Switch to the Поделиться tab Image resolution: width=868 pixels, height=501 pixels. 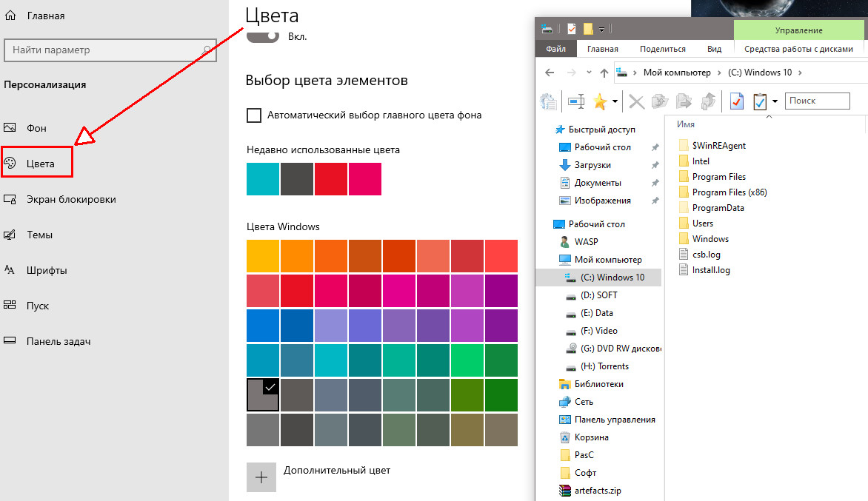(662, 49)
